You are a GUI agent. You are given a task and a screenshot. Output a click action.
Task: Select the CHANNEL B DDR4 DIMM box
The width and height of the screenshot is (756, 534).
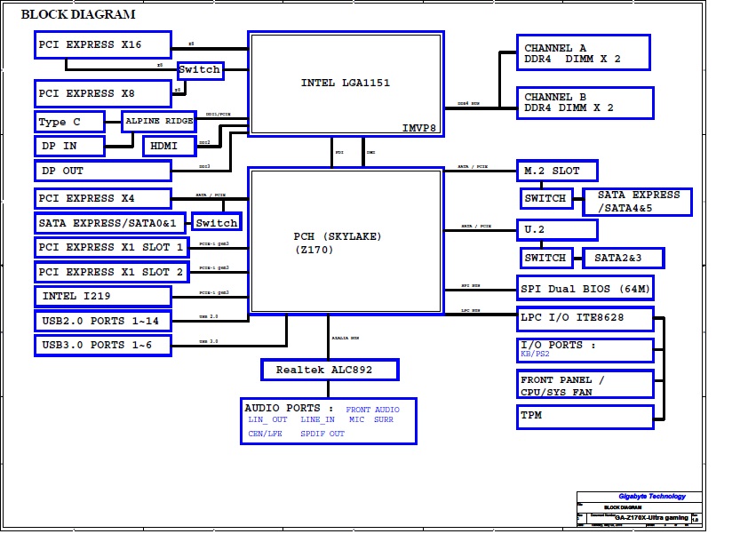[585, 102]
